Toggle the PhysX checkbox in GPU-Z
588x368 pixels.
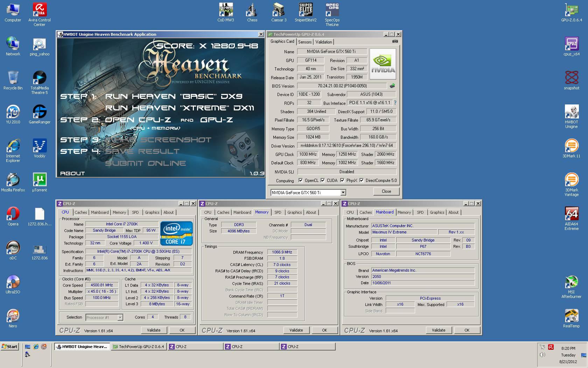click(x=342, y=180)
